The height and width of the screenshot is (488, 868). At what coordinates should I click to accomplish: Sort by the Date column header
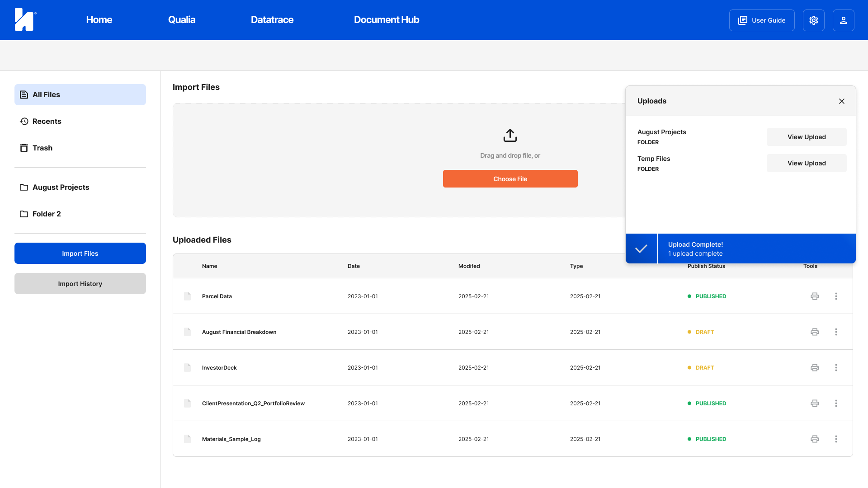354,266
